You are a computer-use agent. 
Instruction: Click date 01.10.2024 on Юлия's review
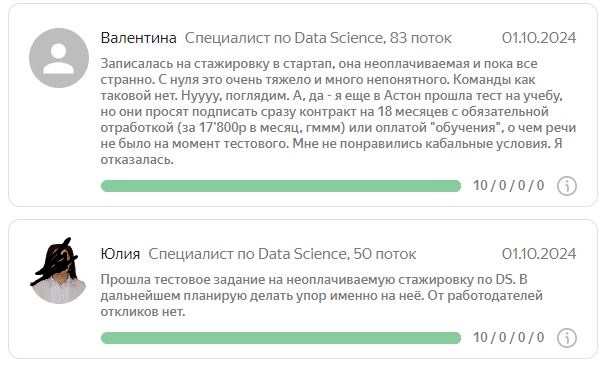539,254
